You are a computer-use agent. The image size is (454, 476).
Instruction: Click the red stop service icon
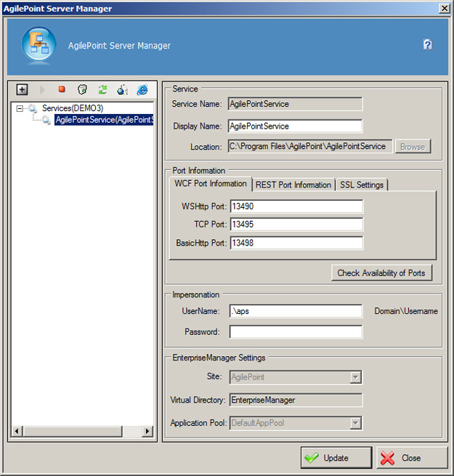click(x=62, y=89)
